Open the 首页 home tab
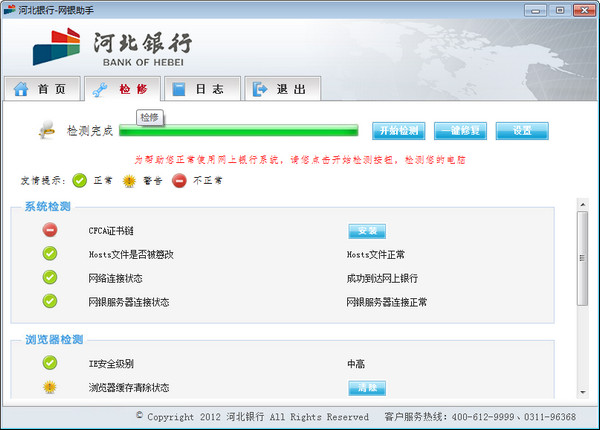Screen dimensions: 600x430 (42, 89)
